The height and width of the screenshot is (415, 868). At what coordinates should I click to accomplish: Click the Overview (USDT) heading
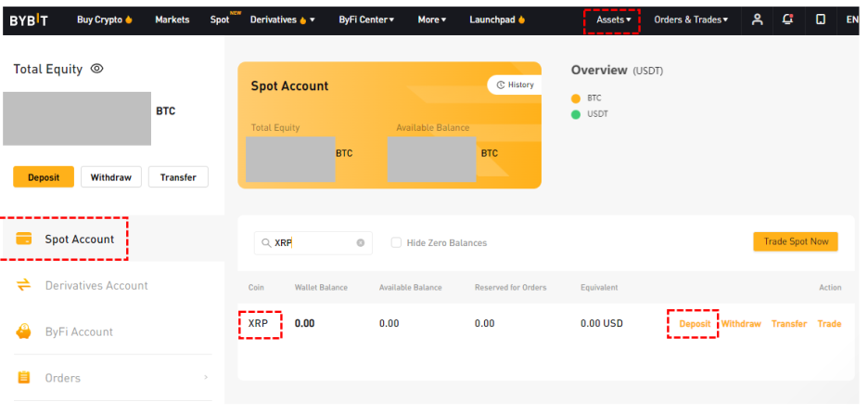pyautogui.click(x=617, y=71)
